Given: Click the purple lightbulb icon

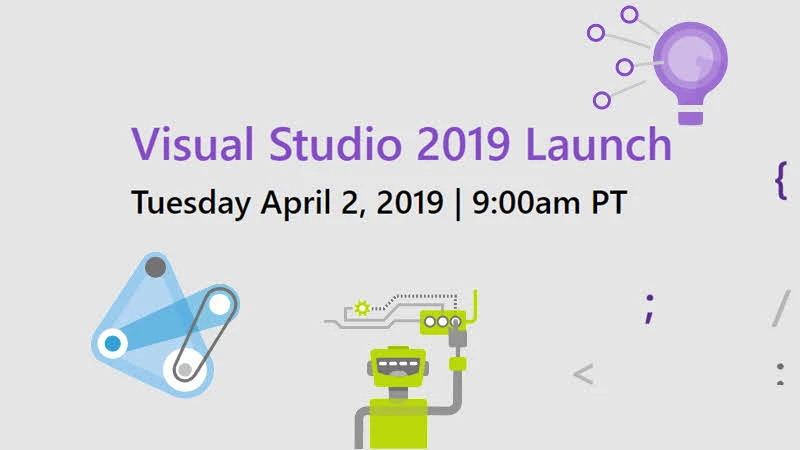Looking at the screenshot, I should pos(690,72).
